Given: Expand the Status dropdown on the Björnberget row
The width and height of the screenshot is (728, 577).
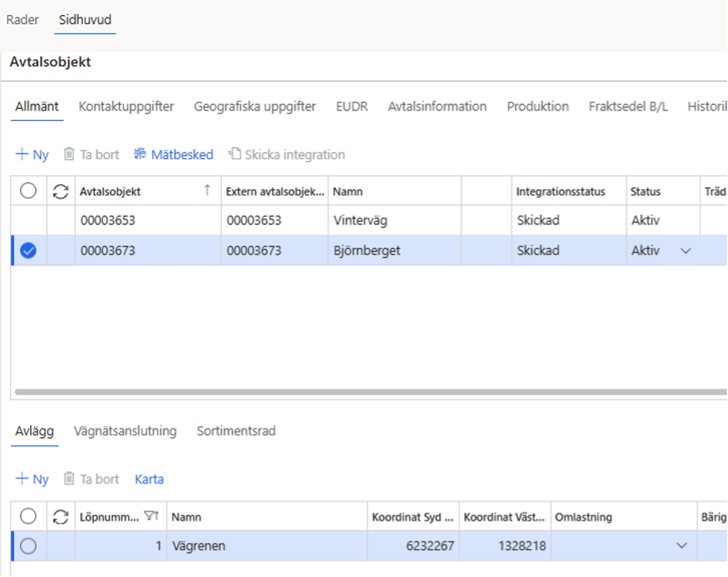Looking at the screenshot, I should pyautogui.click(x=686, y=250).
